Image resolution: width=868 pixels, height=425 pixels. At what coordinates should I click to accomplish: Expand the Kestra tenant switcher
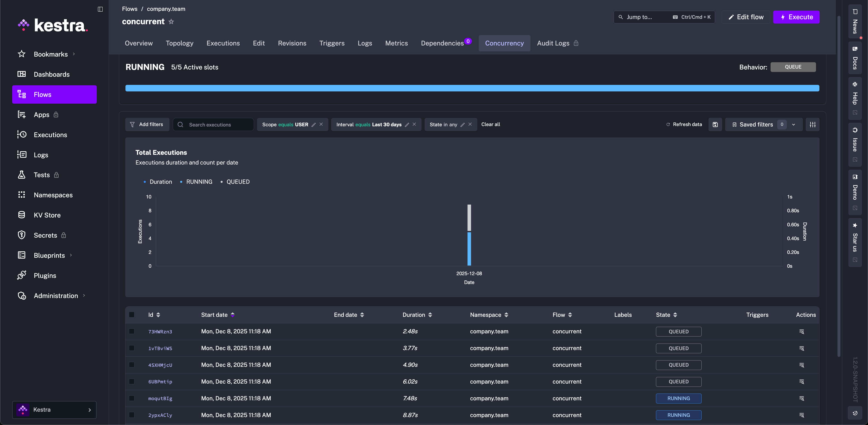pyautogui.click(x=54, y=410)
